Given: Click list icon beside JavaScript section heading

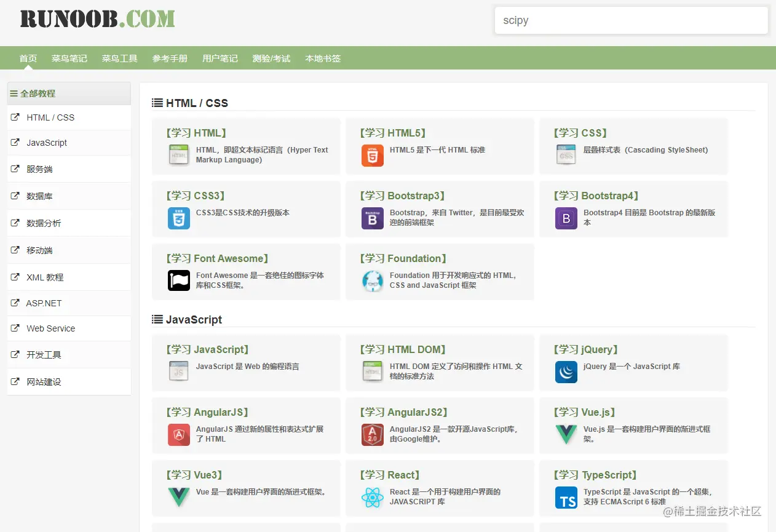Looking at the screenshot, I should [x=157, y=319].
